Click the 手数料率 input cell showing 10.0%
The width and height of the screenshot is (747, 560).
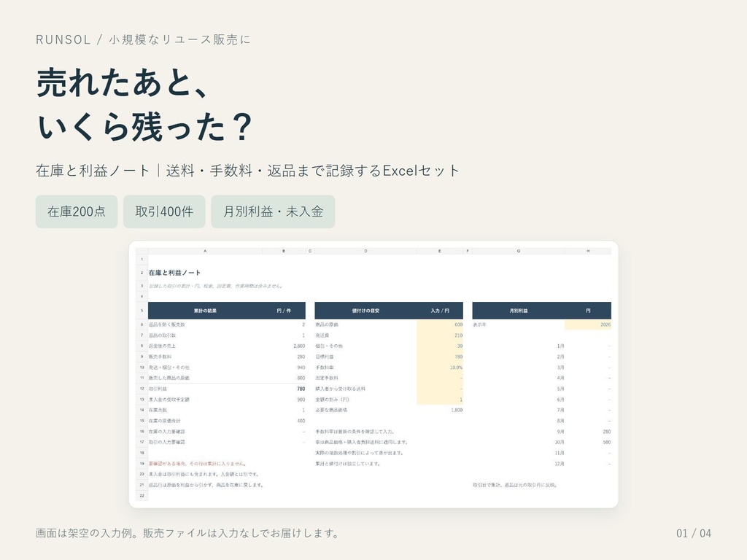(440, 367)
